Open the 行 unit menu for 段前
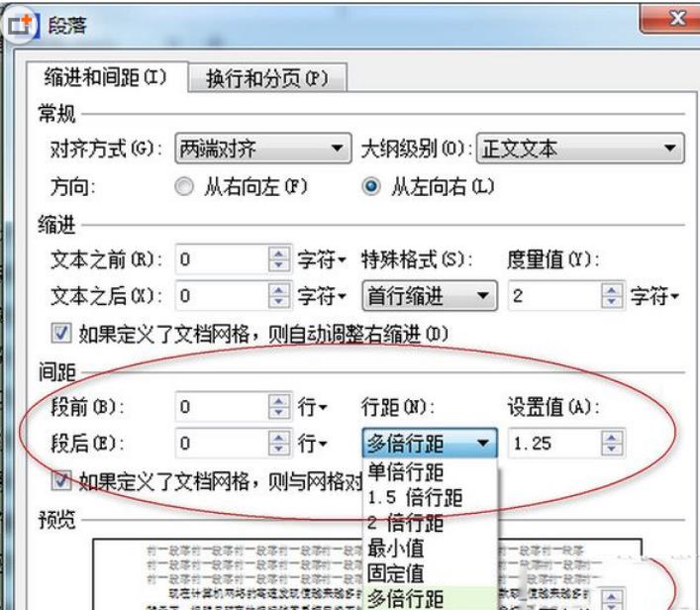The width and height of the screenshot is (700, 610). [x=313, y=407]
